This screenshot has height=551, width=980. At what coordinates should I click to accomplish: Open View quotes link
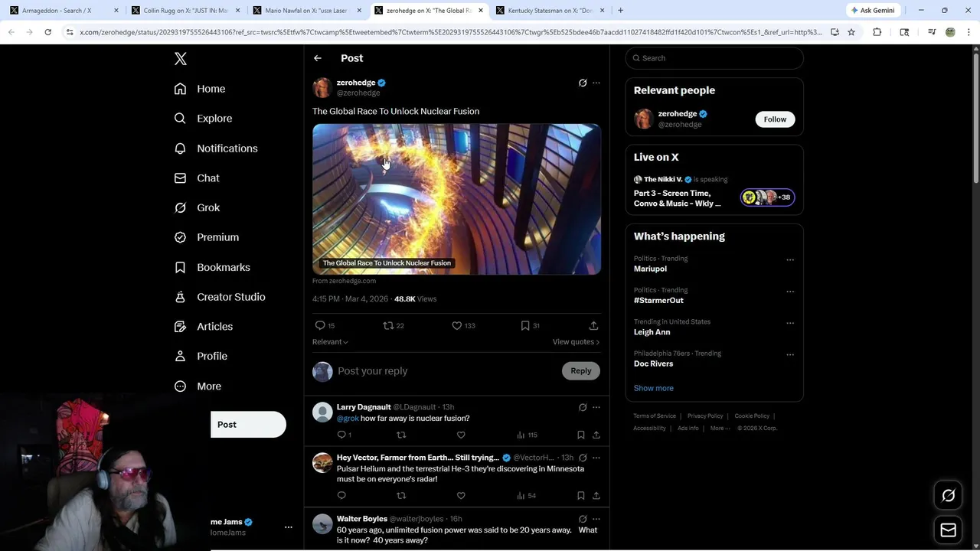[x=576, y=342]
